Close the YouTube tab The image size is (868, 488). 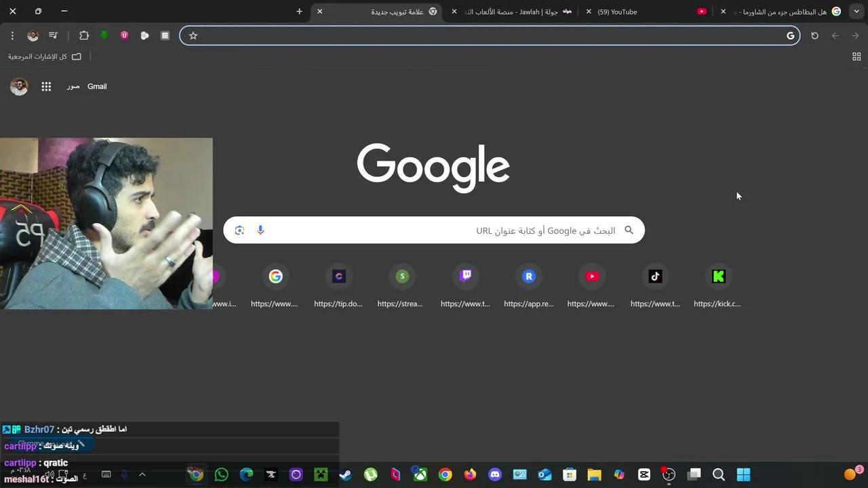589,12
